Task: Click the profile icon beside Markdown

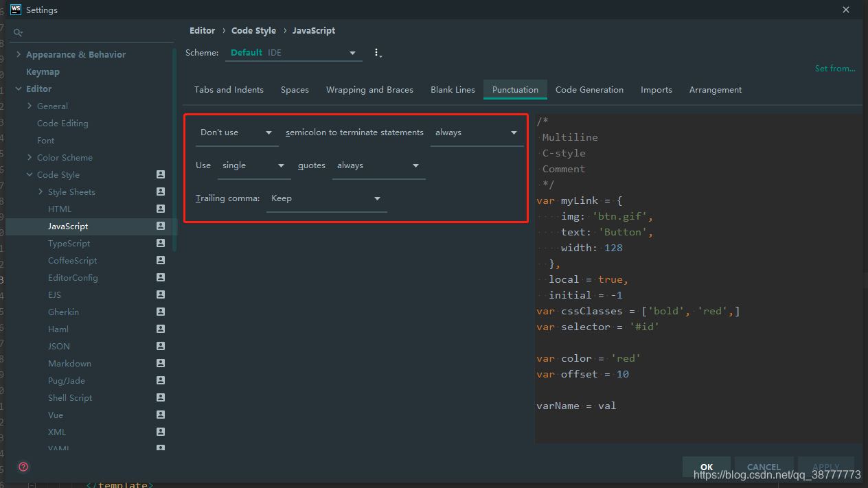Action: [x=161, y=363]
